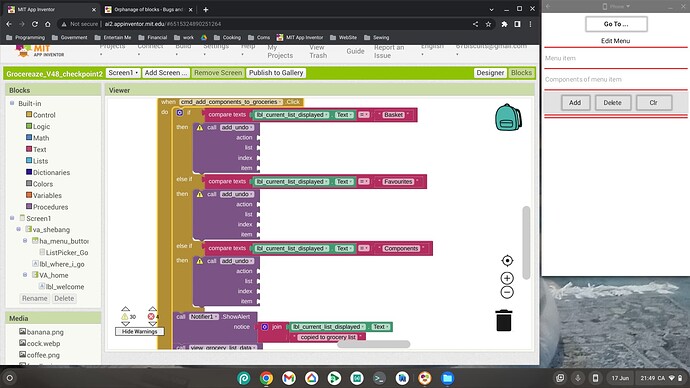Click the Publish to Gallery button
690x388 pixels.
276,73
